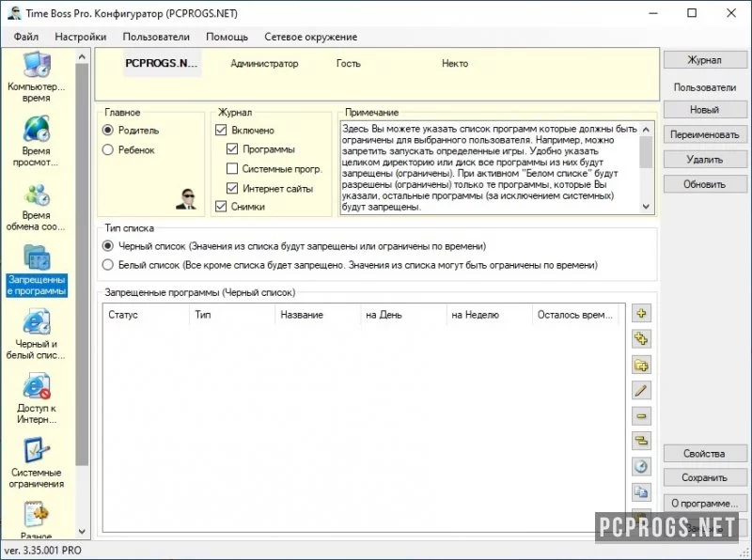Click the О программе... button

click(x=705, y=504)
